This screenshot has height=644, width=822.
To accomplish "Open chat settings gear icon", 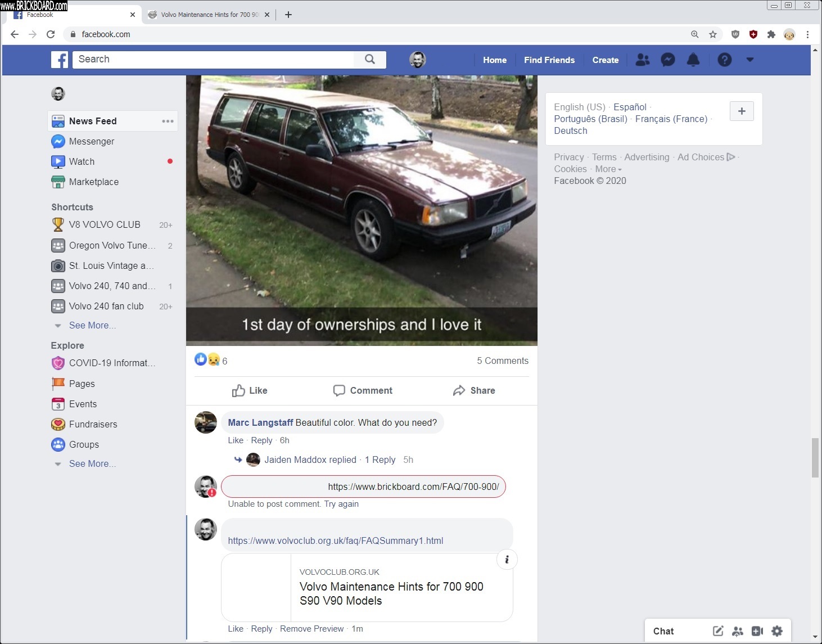I will pyautogui.click(x=777, y=631).
